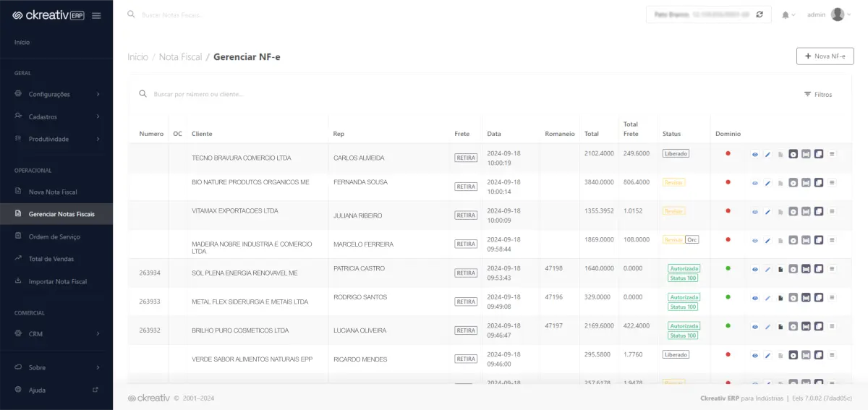Open lines menu icon for VERDE SABOR row

click(832, 355)
